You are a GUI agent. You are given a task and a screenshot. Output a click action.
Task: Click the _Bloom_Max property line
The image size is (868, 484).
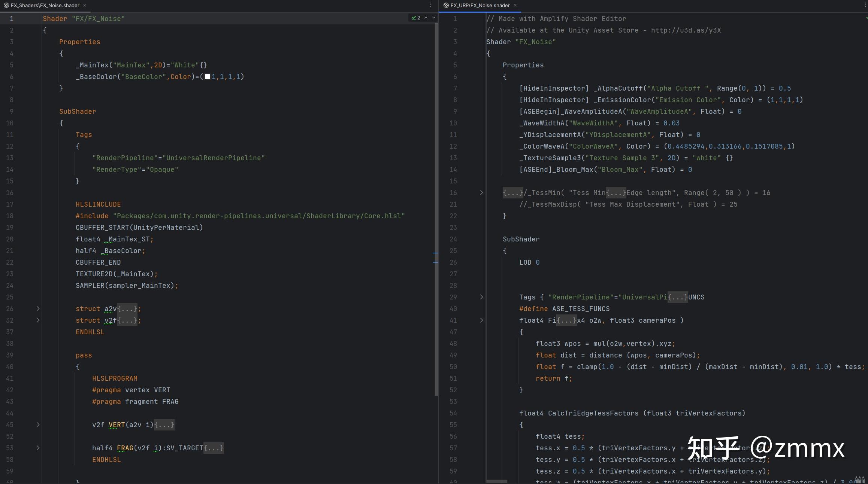coord(605,170)
